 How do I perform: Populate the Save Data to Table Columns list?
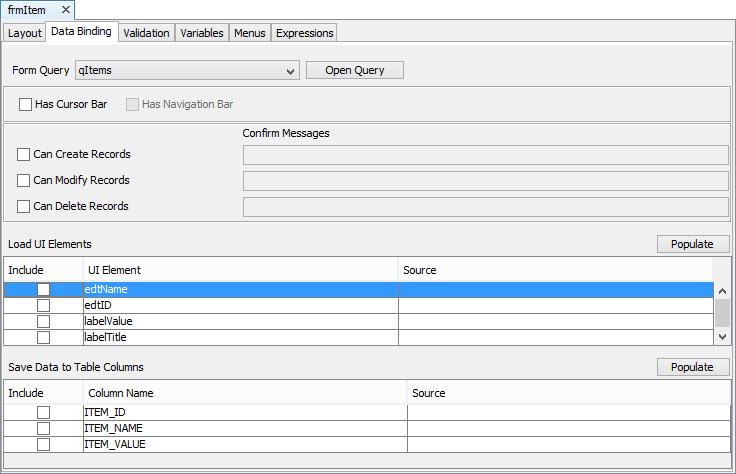click(692, 367)
